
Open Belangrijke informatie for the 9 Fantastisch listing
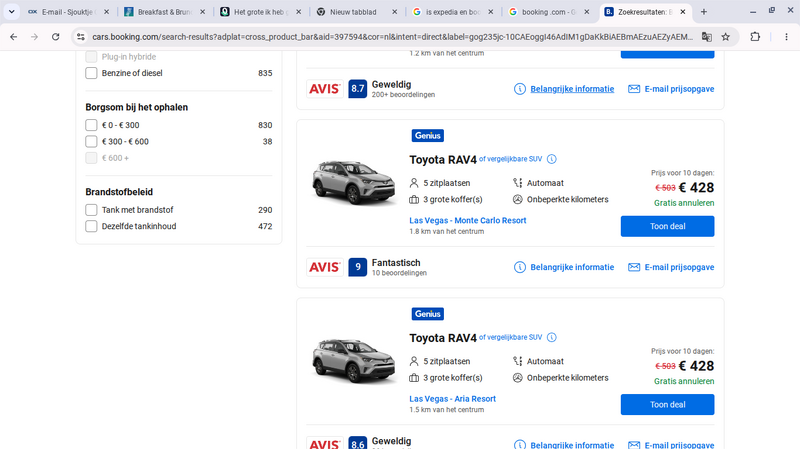pos(572,267)
